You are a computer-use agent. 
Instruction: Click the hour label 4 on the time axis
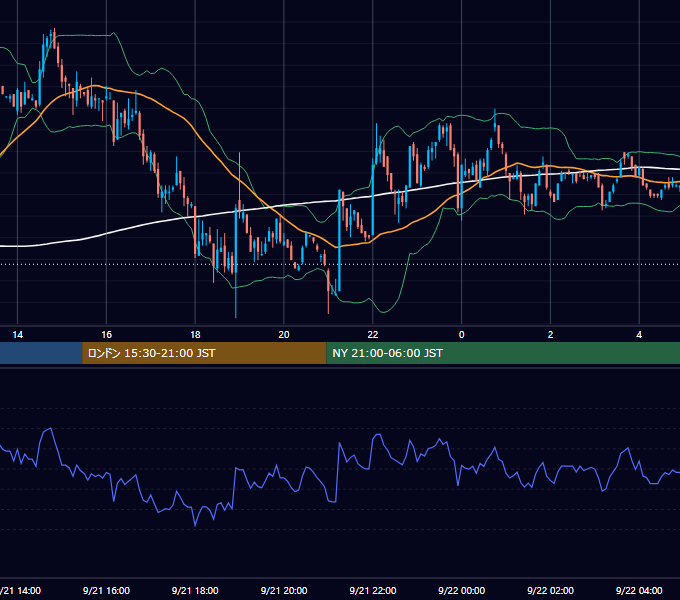tap(639, 335)
